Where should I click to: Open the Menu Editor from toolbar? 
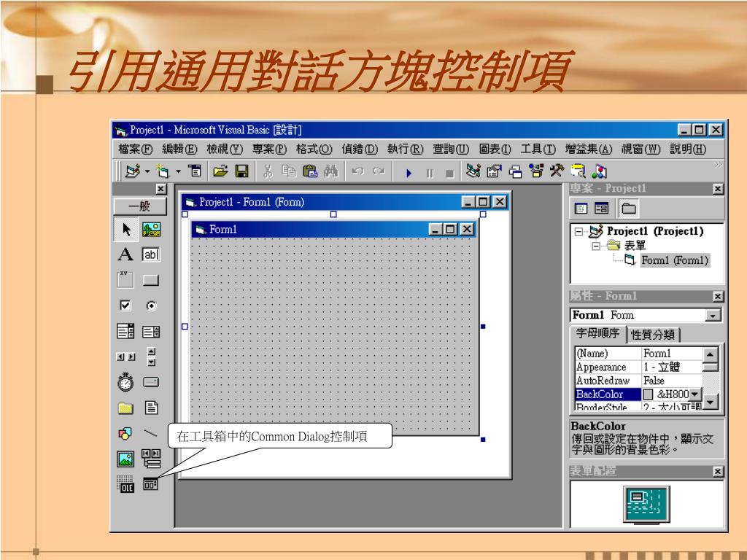pos(195,171)
